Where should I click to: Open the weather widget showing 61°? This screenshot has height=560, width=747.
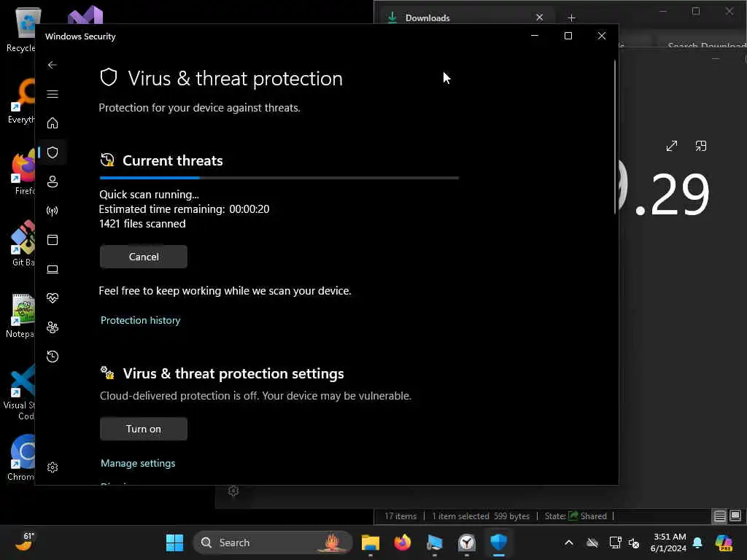click(25, 542)
